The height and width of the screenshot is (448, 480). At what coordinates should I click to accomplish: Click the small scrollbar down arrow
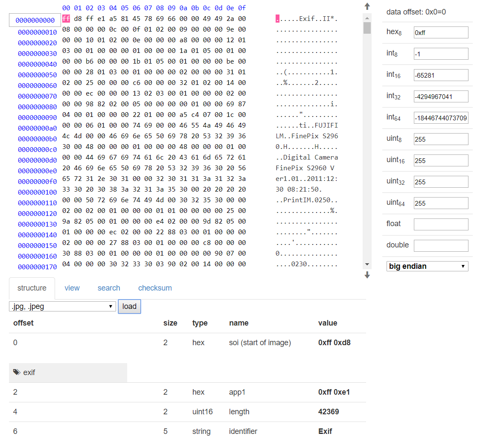(x=367, y=264)
